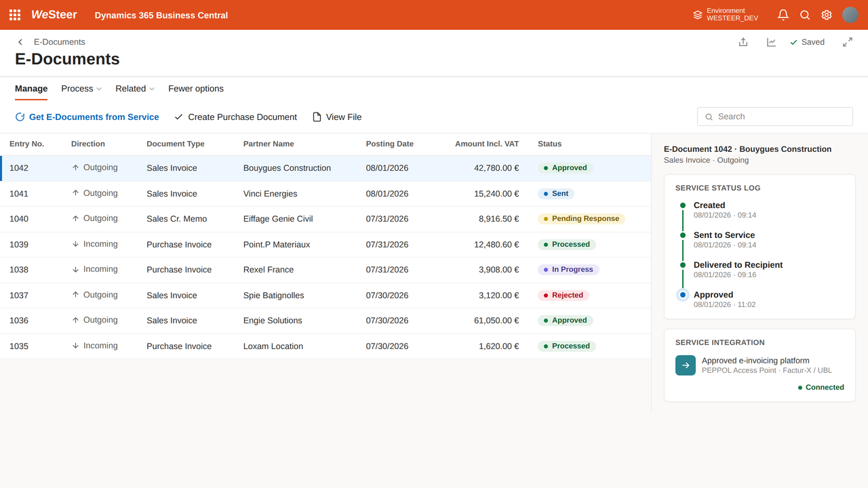Viewport: 868px width, 488px height.
Task: Focus the Search input field
Action: click(775, 117)
